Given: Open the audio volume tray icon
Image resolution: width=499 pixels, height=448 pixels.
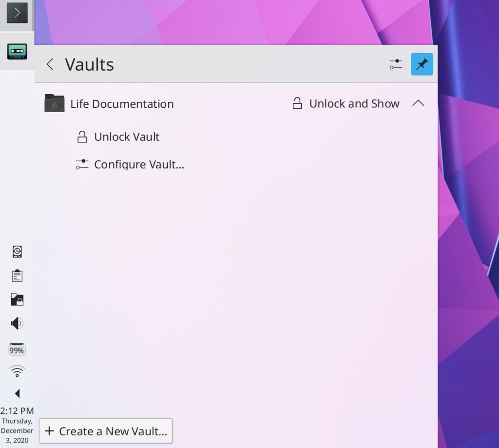Looking at the screenshot, I should 17,323.
